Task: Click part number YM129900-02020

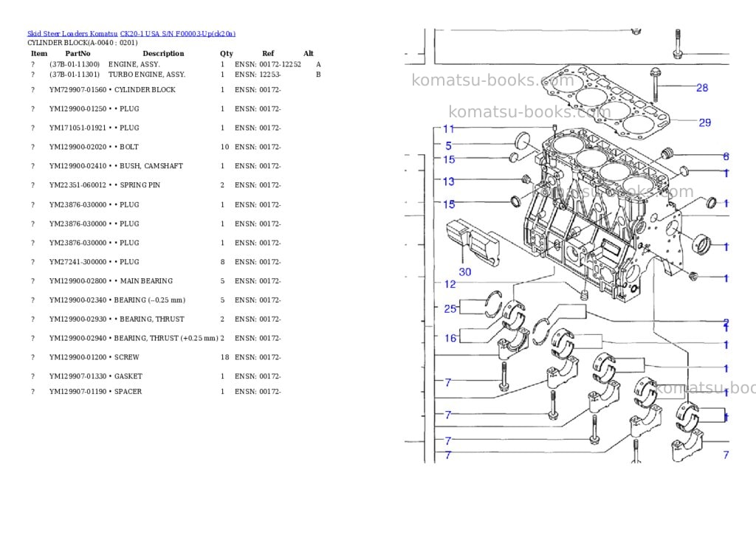Action: click(78, 147)
